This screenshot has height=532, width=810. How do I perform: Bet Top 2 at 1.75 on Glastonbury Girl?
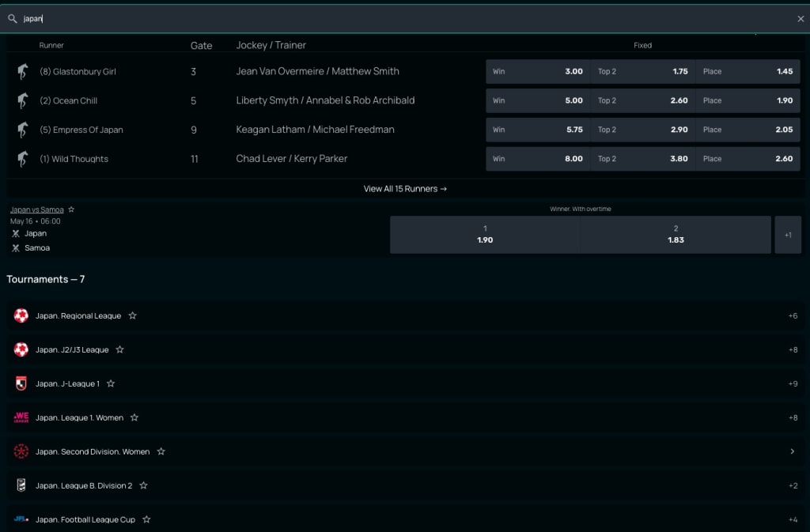[x=642, y=71]
